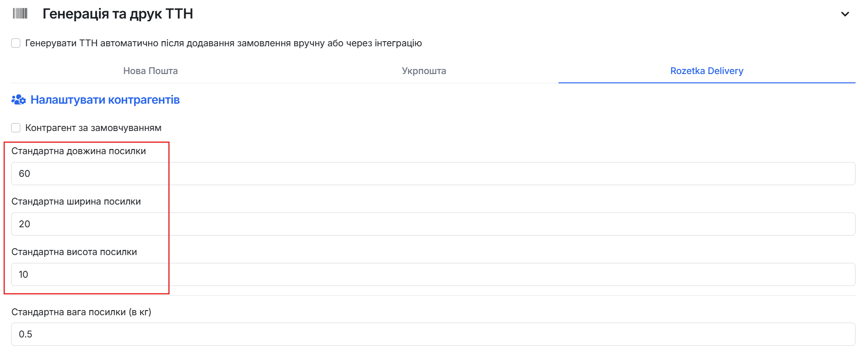This screenshot has height=355, width=868.
Task: Click the Стандартна ширина посилки label
Action: (x=76, y=201)
